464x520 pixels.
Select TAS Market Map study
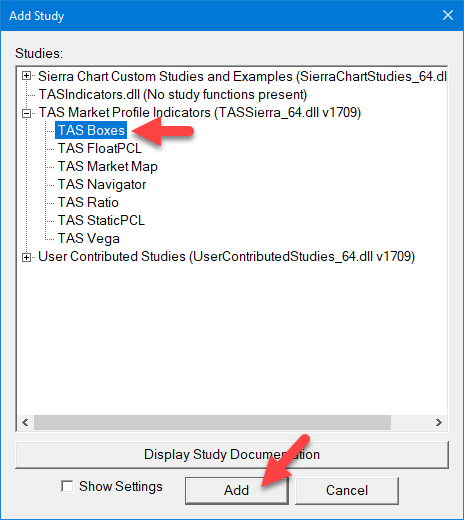(x=107, y=166)
